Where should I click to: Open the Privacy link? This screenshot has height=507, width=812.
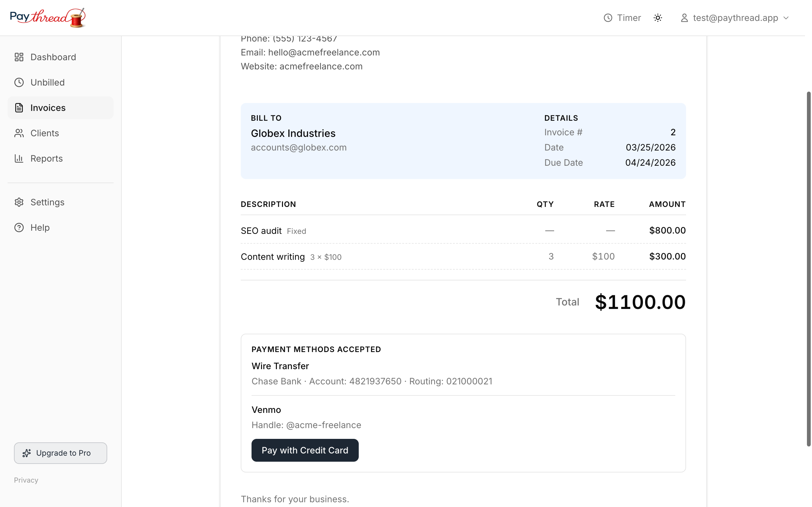[26, 480]
